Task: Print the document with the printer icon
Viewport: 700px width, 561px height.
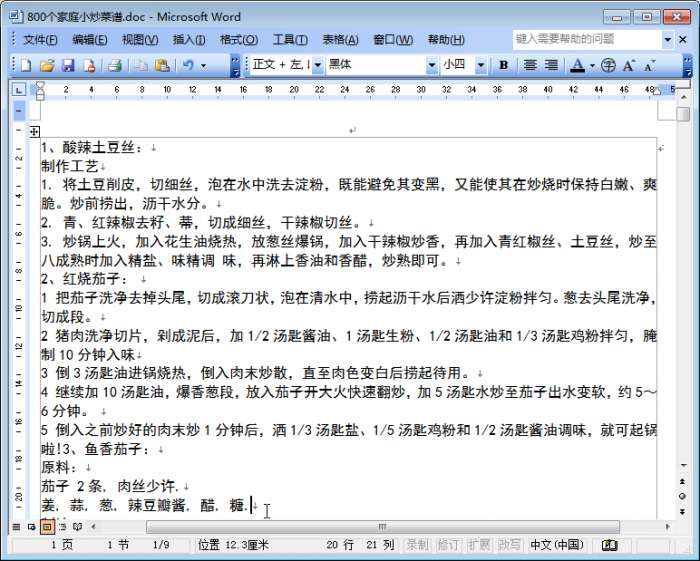Action: click(115, 66)
